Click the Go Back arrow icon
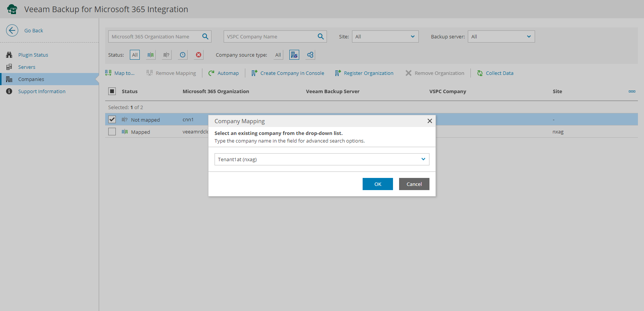The height and width of the screenshot is (311, 644). [x=12, y=30]
